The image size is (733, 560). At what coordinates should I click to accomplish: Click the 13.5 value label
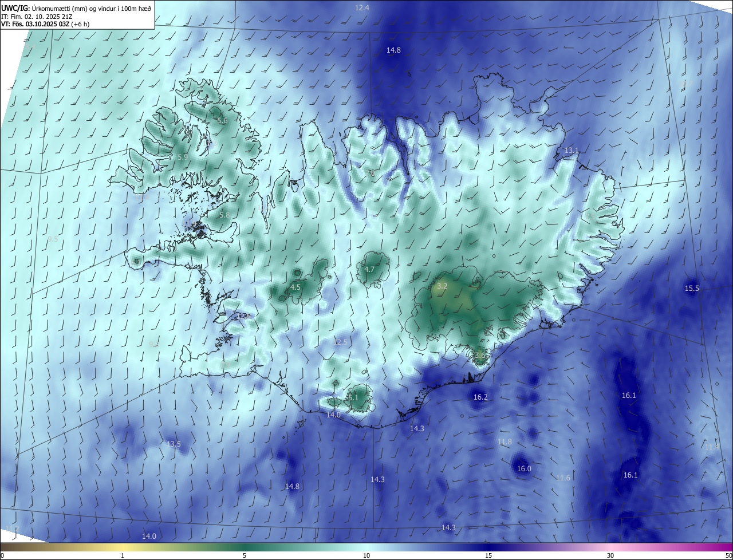tap(174, 444)
